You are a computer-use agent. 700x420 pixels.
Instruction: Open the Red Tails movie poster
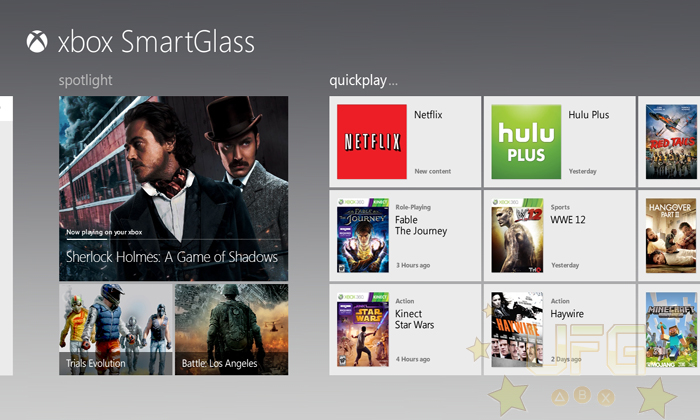tap(671, 141)
